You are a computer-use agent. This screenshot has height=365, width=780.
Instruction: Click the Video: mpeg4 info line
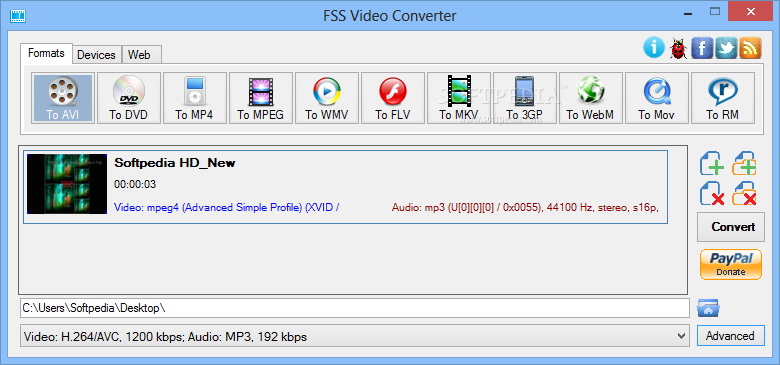tap(227, 207)
